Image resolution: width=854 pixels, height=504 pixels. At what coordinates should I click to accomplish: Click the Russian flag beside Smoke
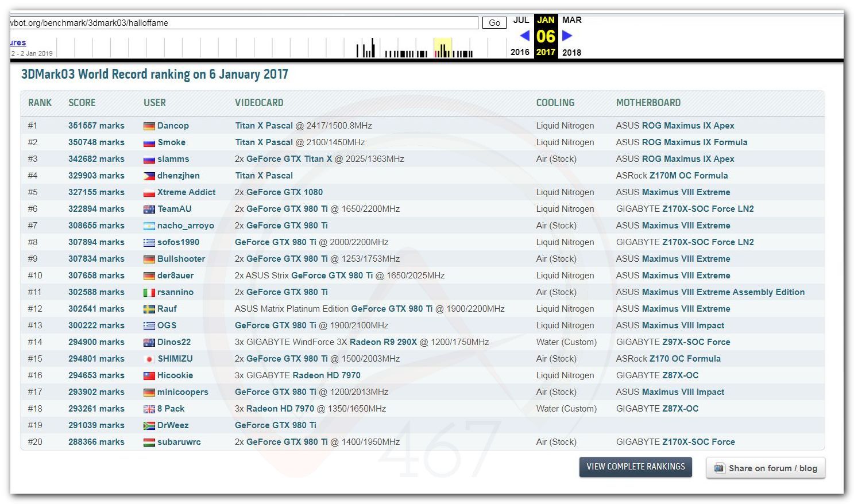pyautogui.click(x=149, y=143)
